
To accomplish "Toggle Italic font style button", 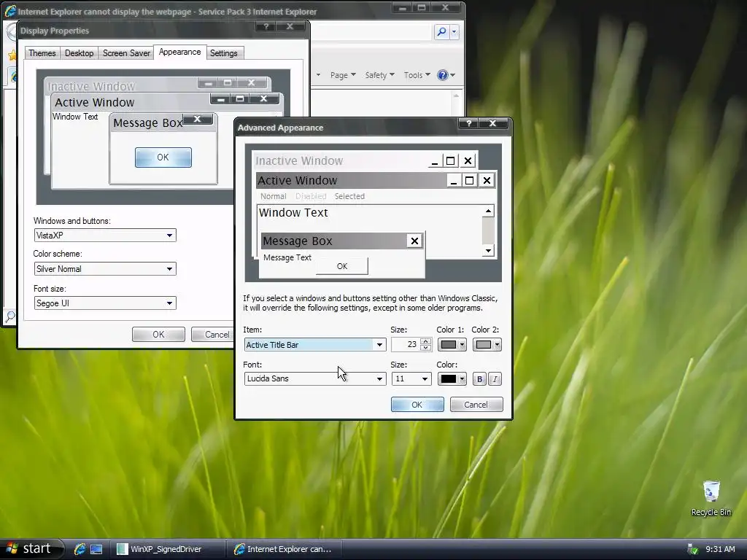I will click(x=495, y=379).
